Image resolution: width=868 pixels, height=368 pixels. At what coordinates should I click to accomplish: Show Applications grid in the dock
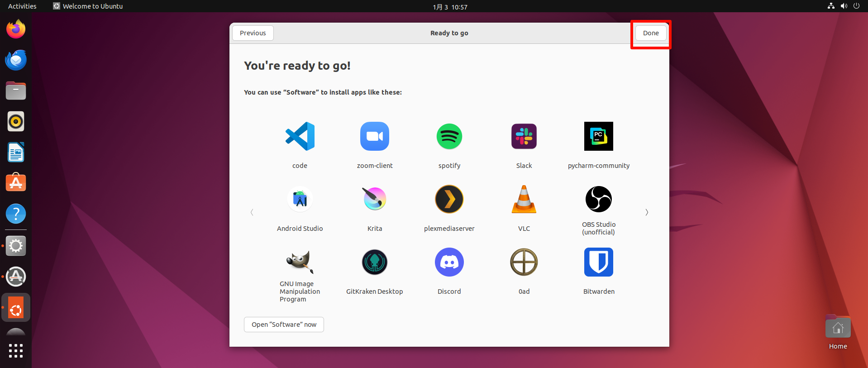(16, 350)
